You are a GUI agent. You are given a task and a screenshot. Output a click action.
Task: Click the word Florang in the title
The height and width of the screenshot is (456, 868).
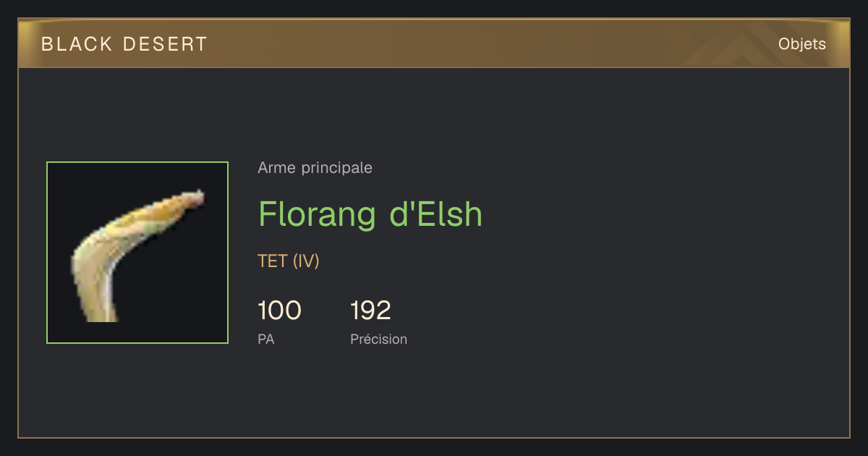(318, 216)
